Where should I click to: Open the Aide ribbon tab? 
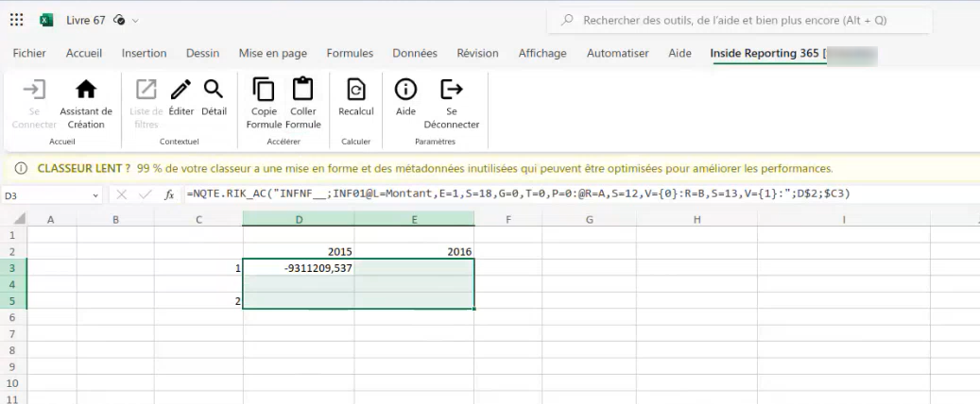point(679,53)
